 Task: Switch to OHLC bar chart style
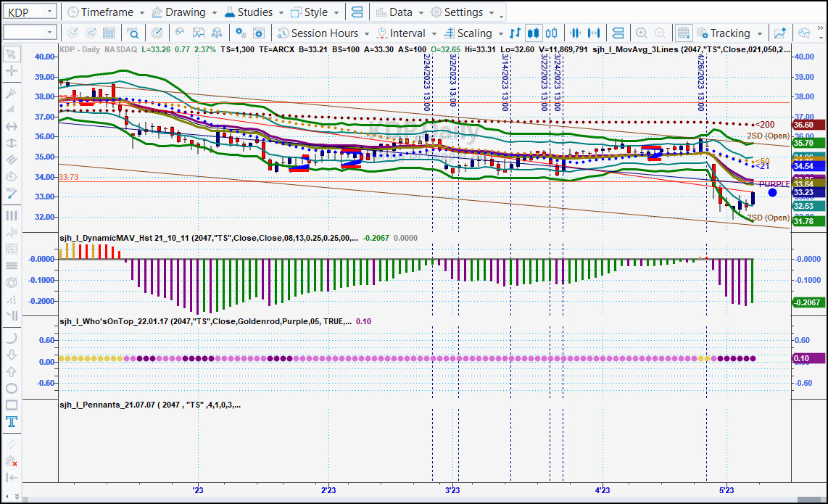(515, 33)
